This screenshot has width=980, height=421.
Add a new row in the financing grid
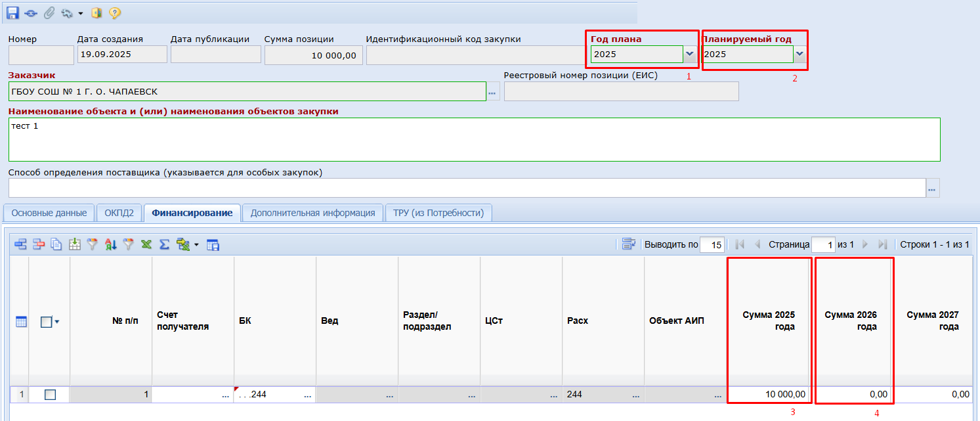coord(21,244)
